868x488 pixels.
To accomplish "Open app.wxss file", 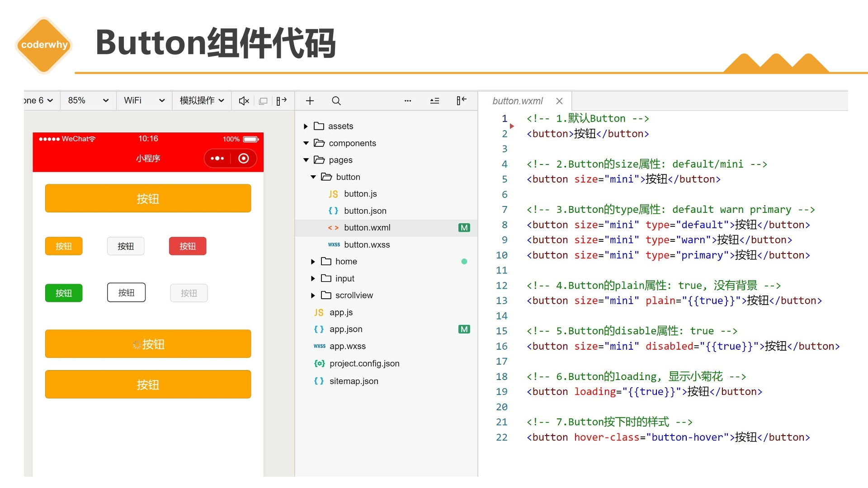I will coord(387,346).
